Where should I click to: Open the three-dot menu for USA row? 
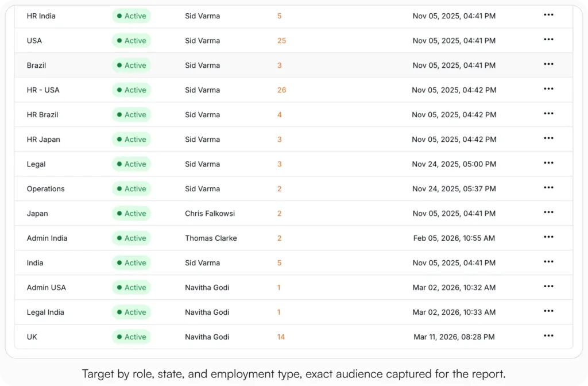tap(548, 40)
